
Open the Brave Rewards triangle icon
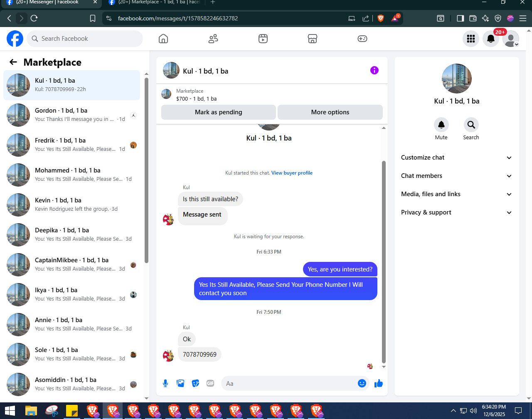[395, 18]
